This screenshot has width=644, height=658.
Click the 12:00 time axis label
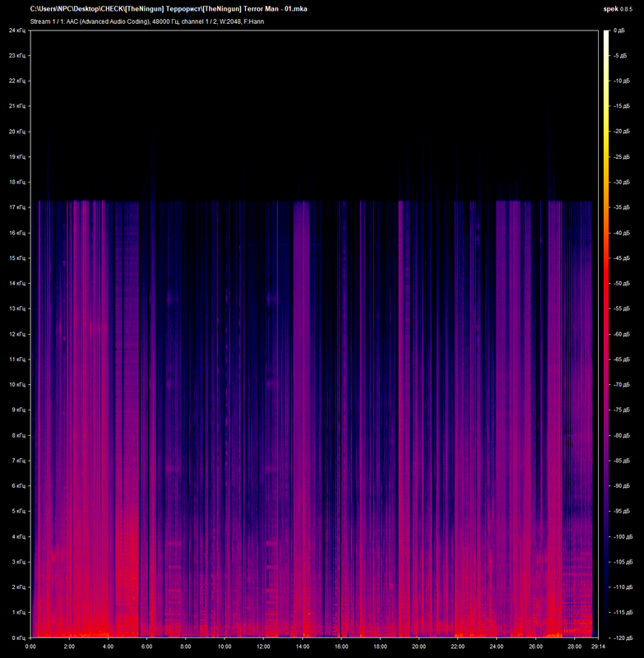coord(263,646)
